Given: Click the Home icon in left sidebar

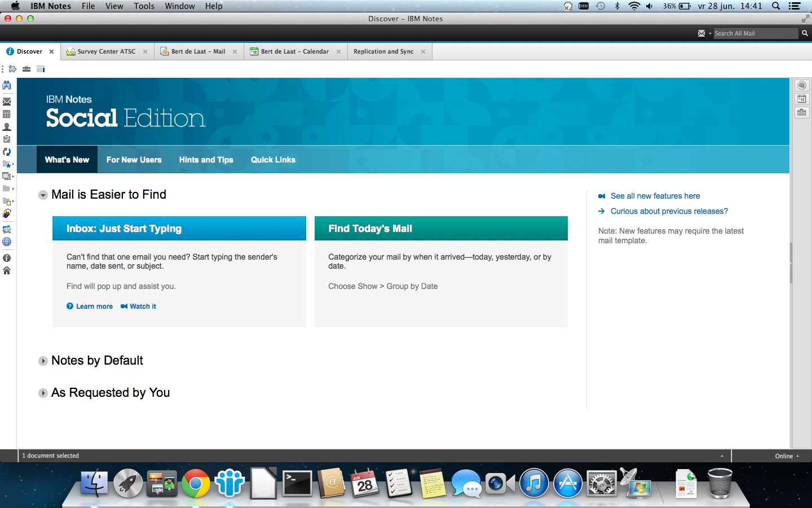Looking at the screenshot, I should [7, 270].
